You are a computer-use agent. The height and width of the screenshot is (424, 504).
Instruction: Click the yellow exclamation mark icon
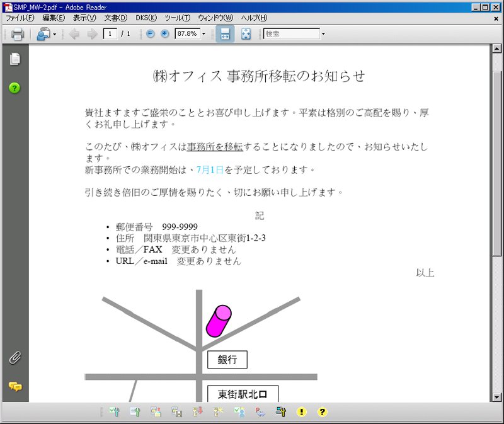(x=302, y=412)
